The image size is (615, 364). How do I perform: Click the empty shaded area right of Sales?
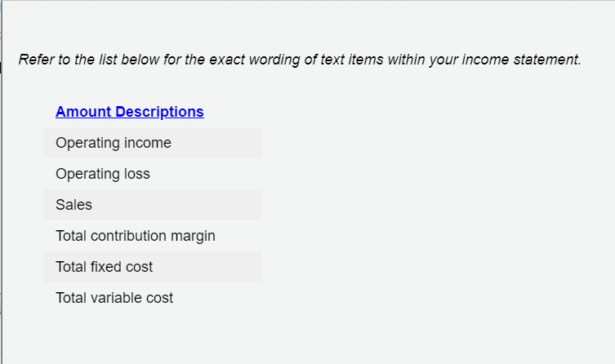tap(177, 205)
